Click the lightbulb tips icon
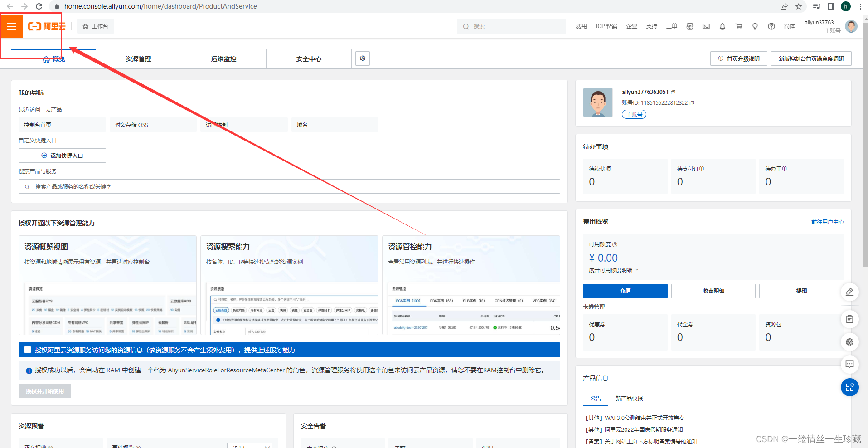 (x=755, y=26)
